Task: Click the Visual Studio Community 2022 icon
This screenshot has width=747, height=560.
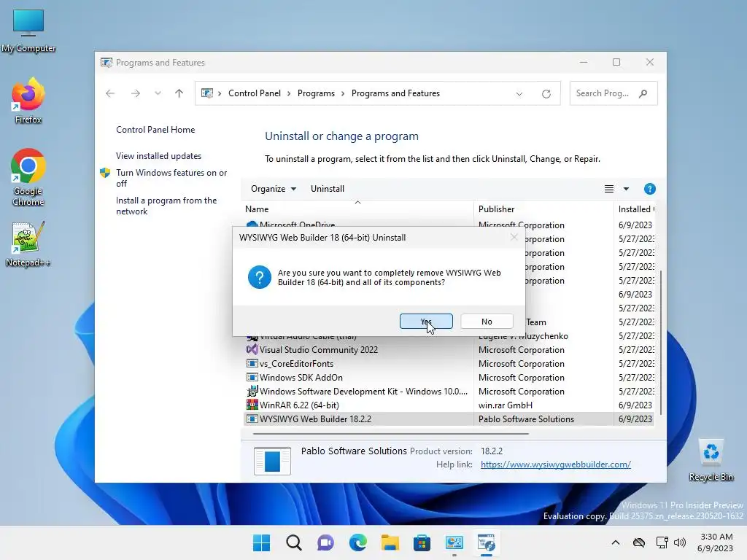Action: pyautogui.click(x=252, y=349)
